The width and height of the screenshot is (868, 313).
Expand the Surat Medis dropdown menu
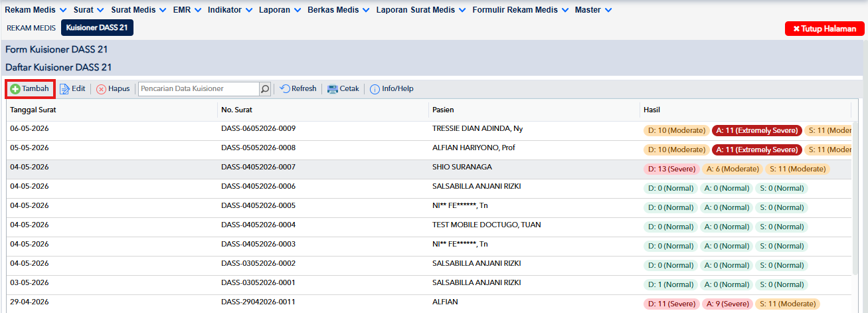(139, 10)
